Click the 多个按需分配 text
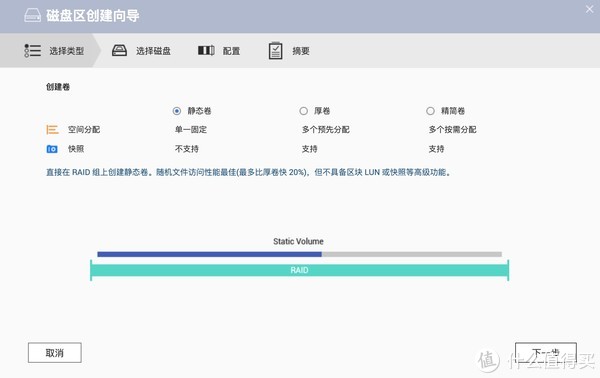This screenshot has width=600, height=378. click(452, 130)
